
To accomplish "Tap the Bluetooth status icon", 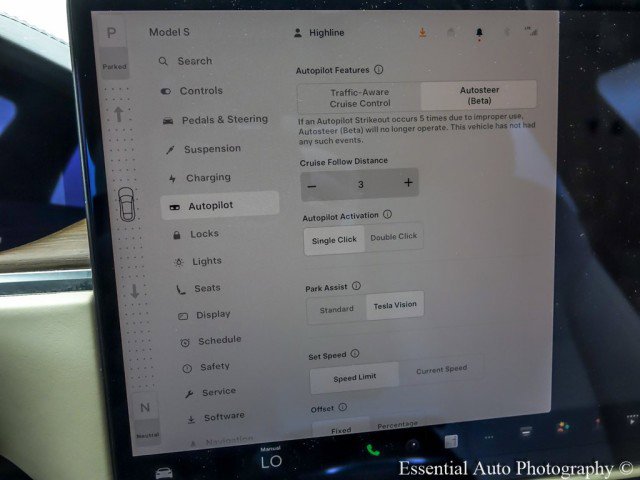I will 506,32.
